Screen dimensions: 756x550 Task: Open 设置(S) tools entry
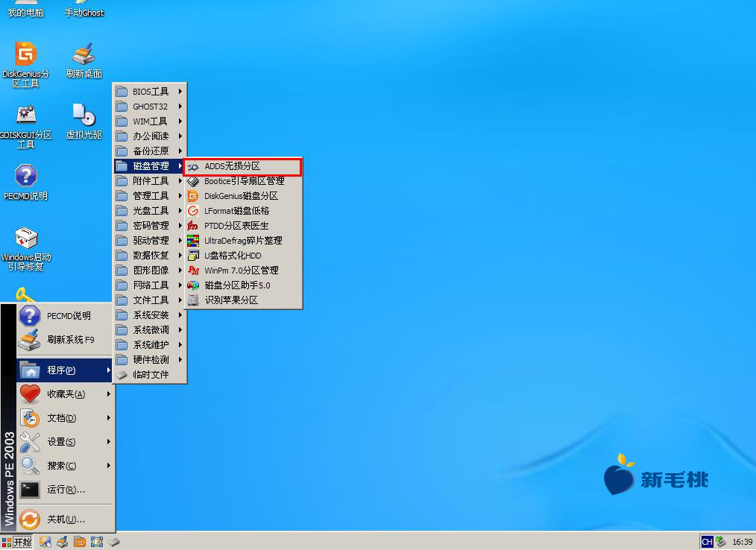coord(65,442)
